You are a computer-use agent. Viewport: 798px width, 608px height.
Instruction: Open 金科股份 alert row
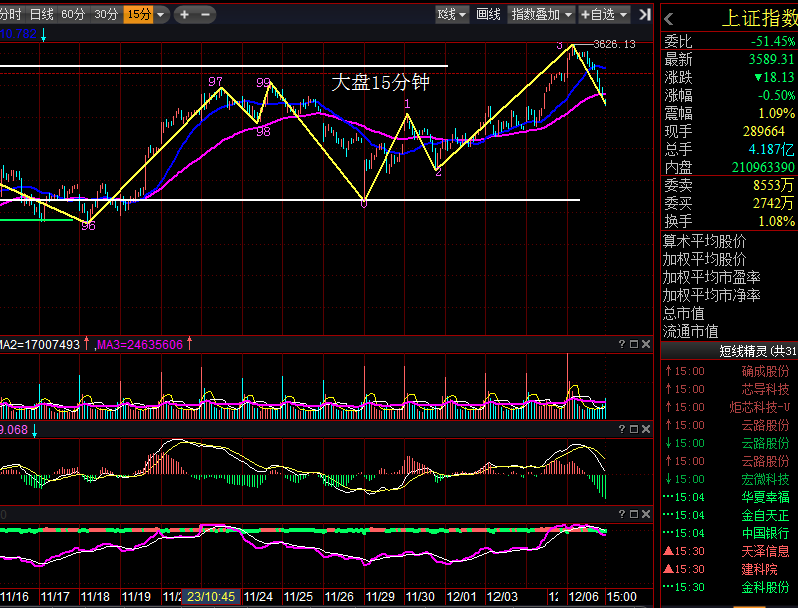pos(729,587)
